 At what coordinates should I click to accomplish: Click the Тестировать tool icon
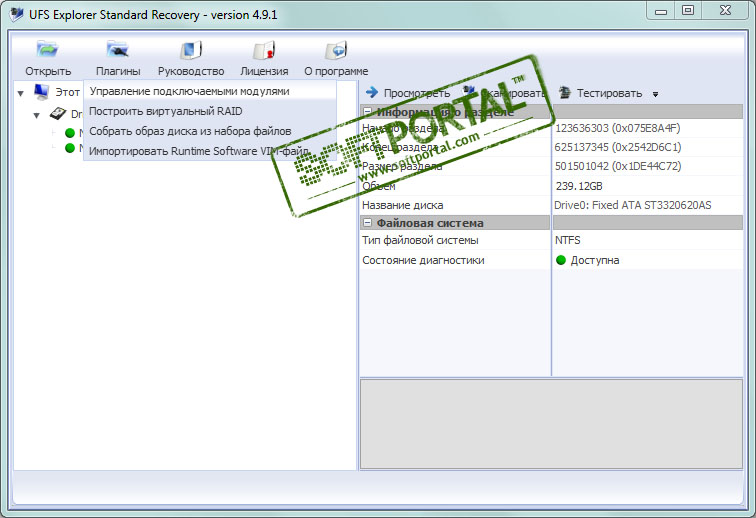[x=565, y=92]
